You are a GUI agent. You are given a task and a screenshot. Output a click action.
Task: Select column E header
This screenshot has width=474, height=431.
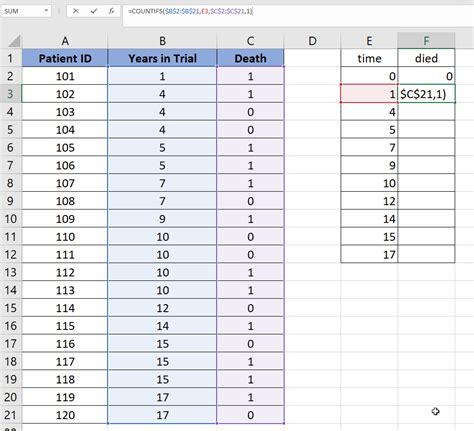(x=369, y=41)
